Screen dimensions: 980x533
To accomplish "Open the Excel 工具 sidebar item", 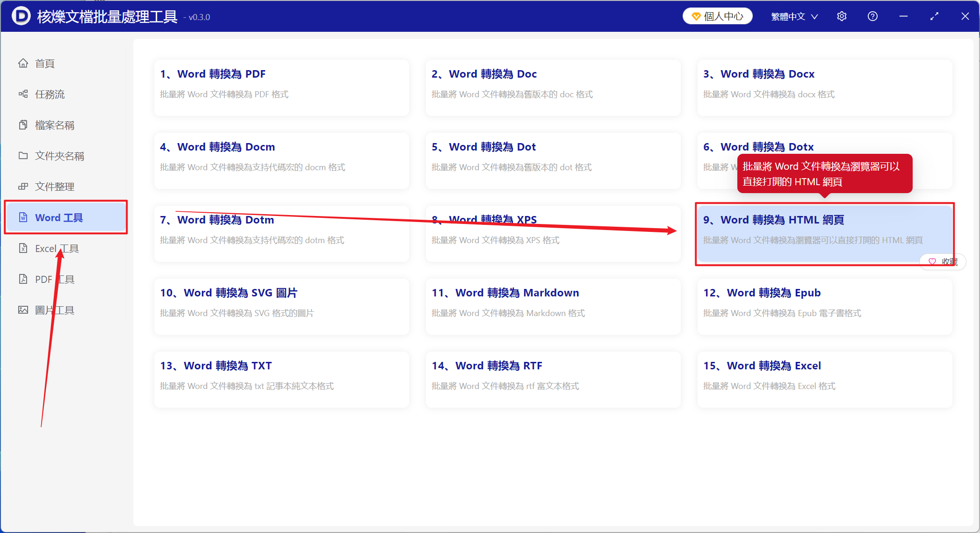I will point(65,248).
